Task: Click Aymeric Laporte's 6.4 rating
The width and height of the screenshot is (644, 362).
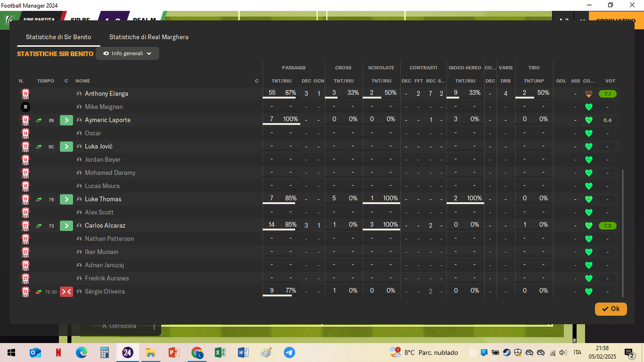Action: pos(608,120)
